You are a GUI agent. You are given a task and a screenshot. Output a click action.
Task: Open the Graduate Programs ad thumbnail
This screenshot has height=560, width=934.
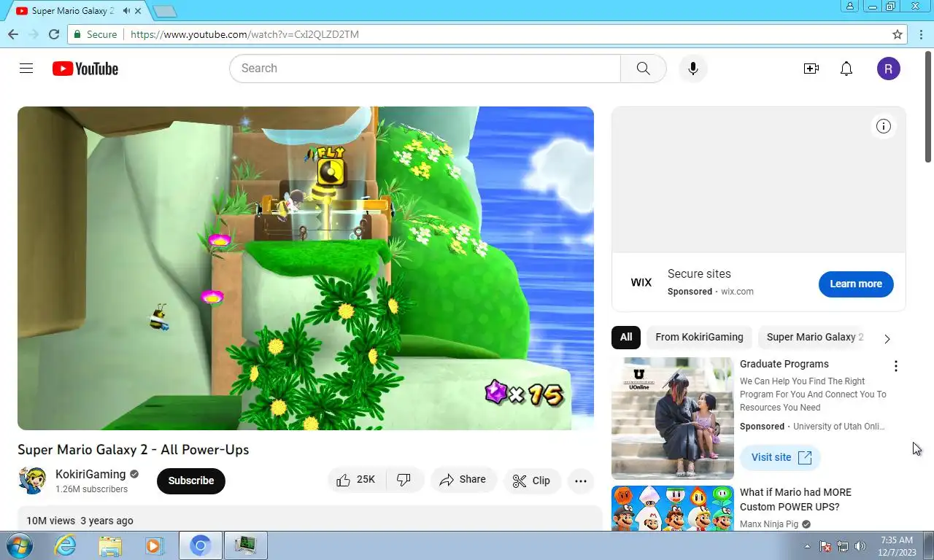point(673,418)
